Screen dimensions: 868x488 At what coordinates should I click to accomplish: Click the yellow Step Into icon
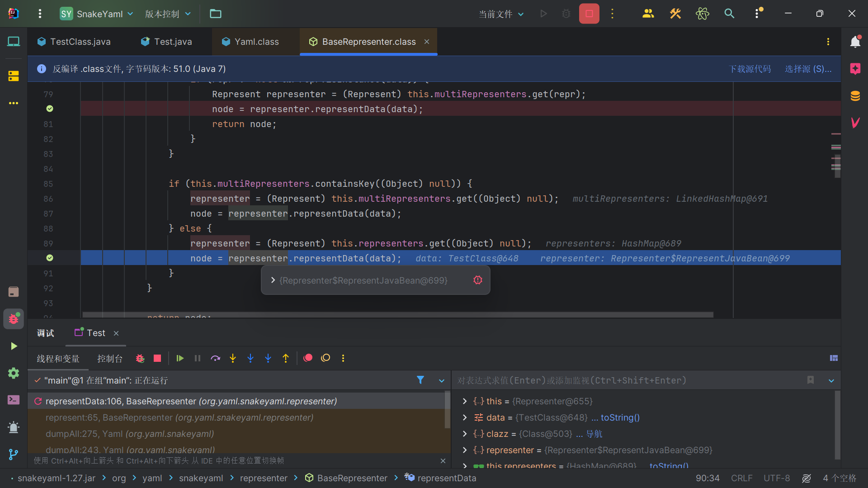point(233,358)
